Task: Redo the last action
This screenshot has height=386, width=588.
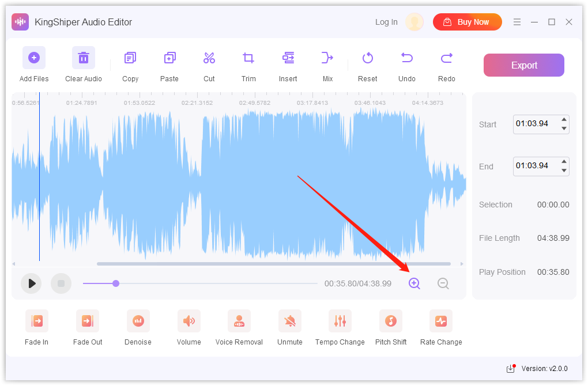Action: [x=447, y=58]
